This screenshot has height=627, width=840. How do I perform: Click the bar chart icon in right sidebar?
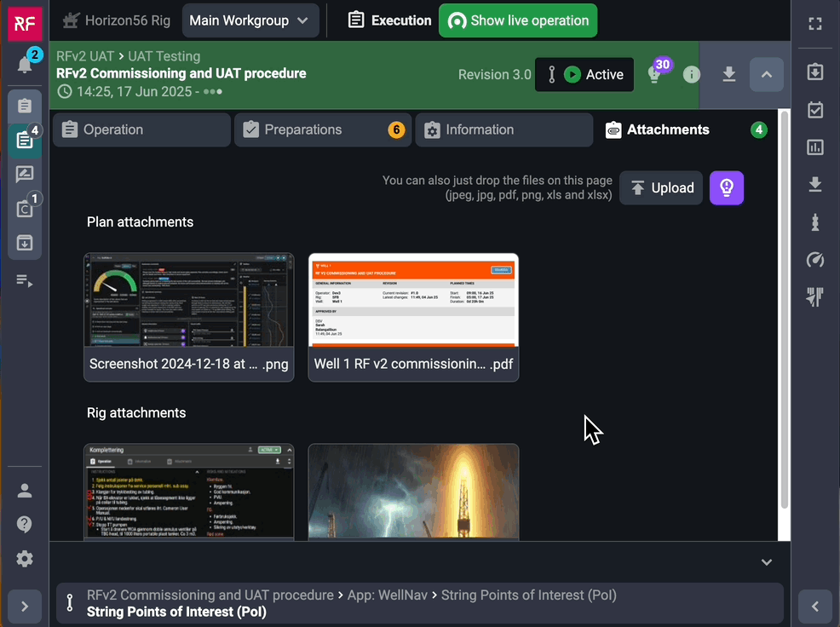(x=815, y=147)
